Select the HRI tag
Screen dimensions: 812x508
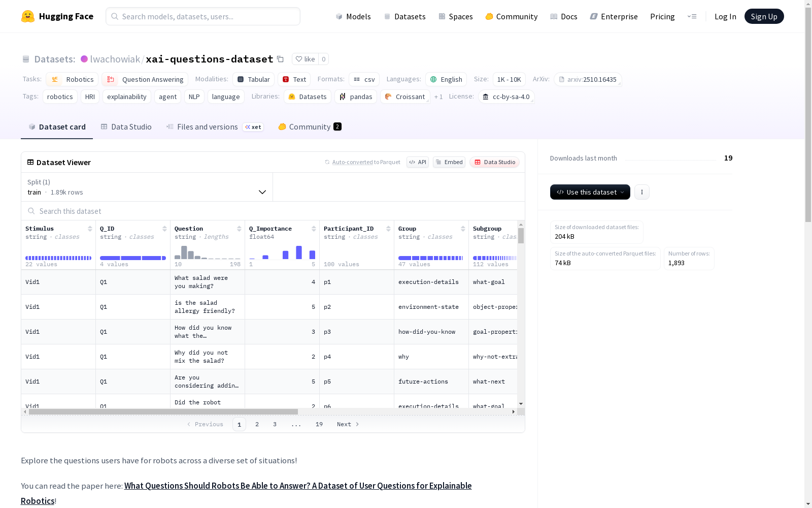[90, 97]
